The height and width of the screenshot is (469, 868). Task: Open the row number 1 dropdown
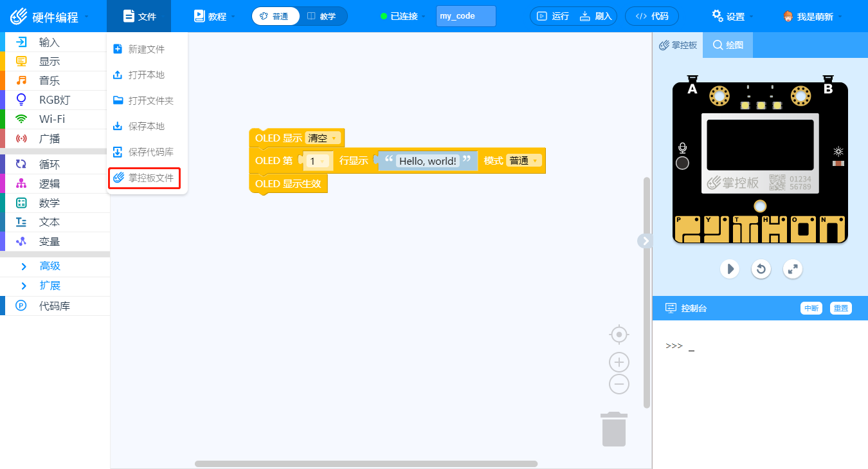[317, 161]
